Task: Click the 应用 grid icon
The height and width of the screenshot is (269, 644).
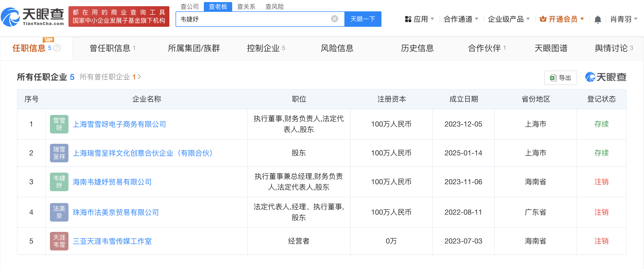Action: coord(408,19)
